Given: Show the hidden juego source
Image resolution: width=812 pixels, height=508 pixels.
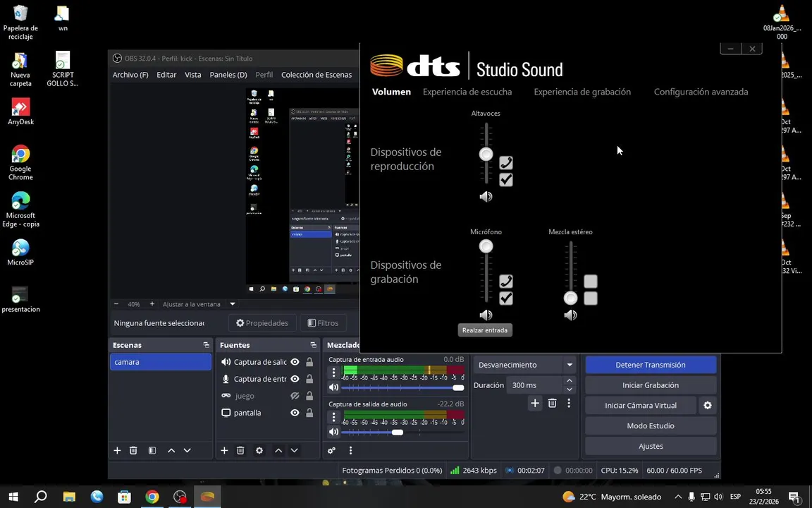Looking at the screenshot, I should (x=295, y=396).
